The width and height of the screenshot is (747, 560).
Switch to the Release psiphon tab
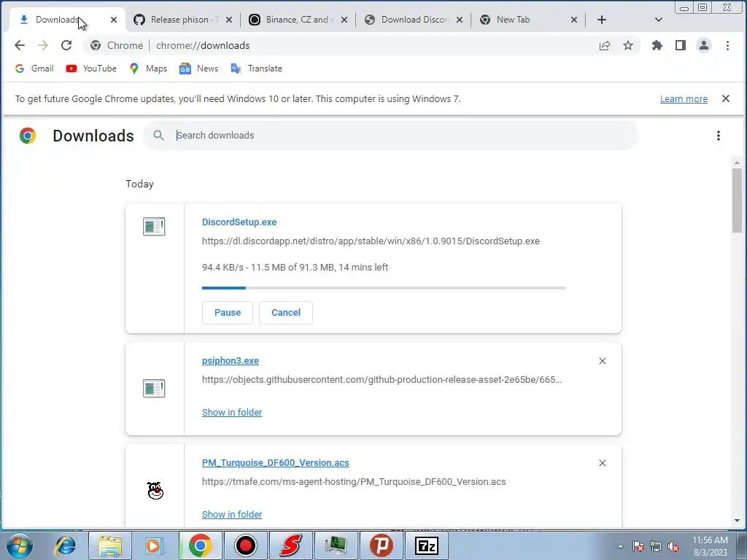183,20
